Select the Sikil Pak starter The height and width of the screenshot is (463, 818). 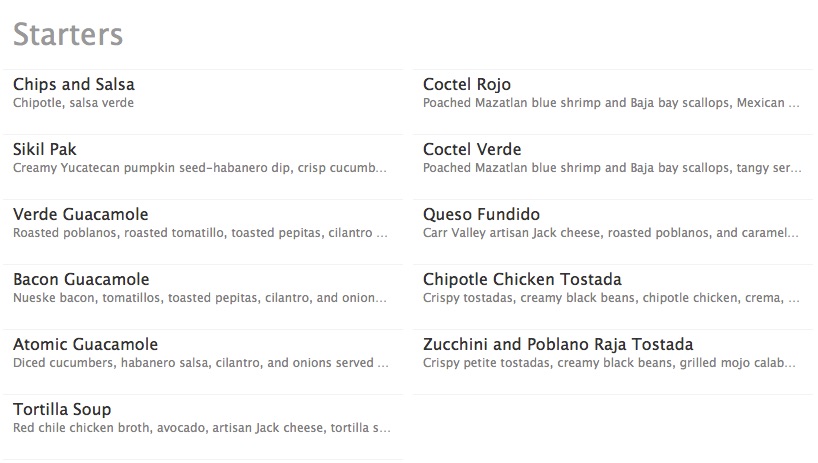47,150
